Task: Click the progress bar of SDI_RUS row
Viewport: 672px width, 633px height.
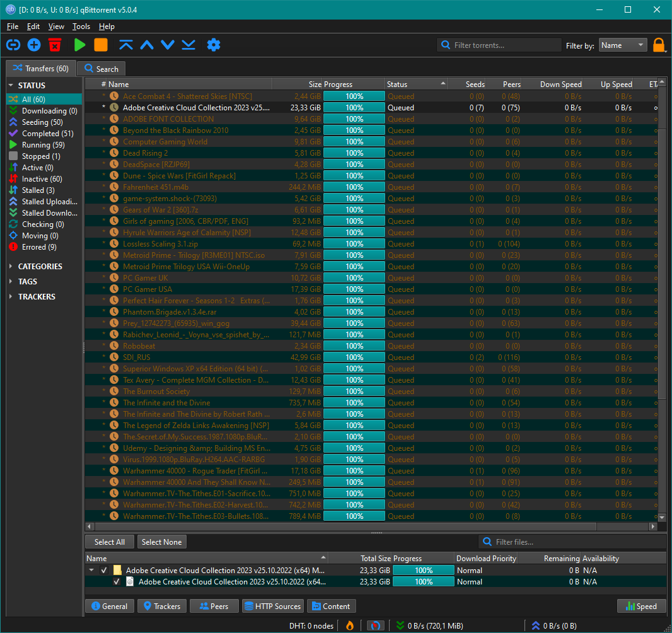Action: [354, 357]
